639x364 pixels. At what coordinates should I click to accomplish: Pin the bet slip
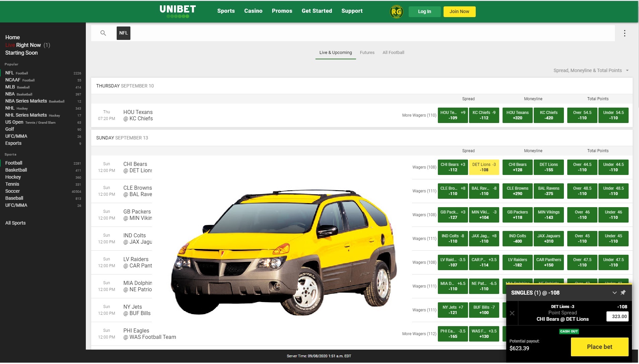click(x=623, y=292)
